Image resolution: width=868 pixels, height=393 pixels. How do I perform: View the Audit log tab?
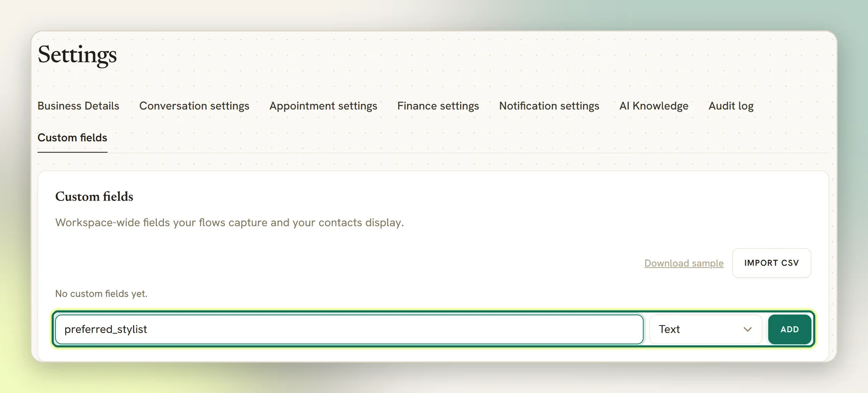coord(731,106)
